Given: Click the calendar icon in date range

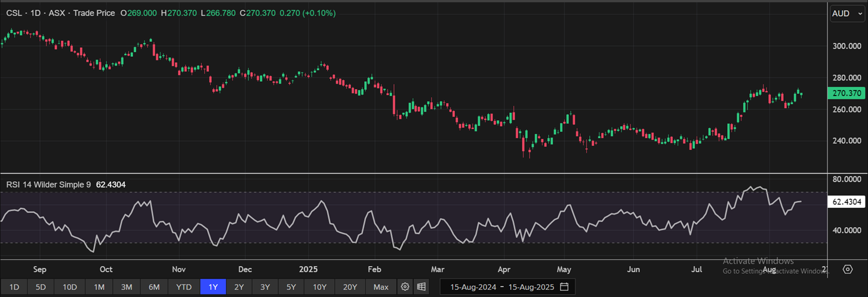Looking at the screenshot, I should point(564,287).
